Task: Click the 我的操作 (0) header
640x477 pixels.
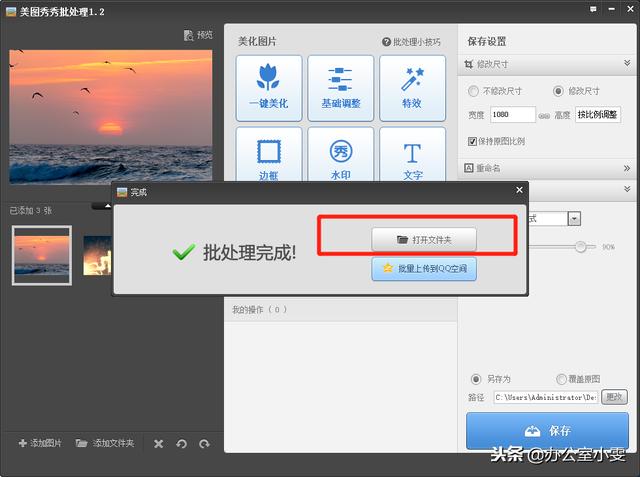Action: pos(341,310)
